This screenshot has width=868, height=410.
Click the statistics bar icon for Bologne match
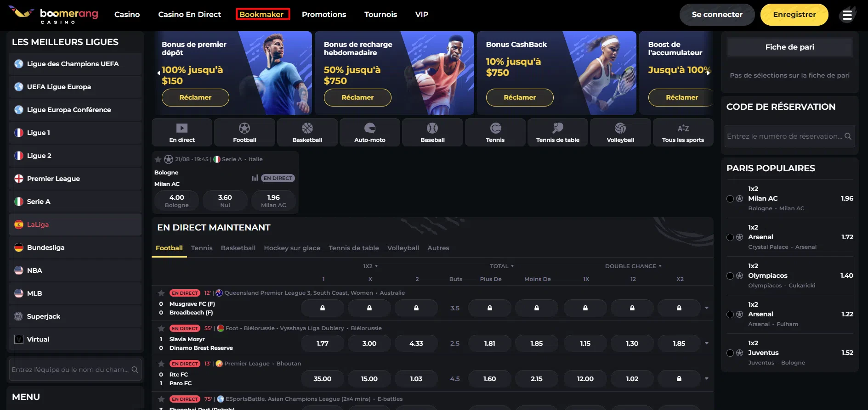pyautogui.click(x=255, y=178)
